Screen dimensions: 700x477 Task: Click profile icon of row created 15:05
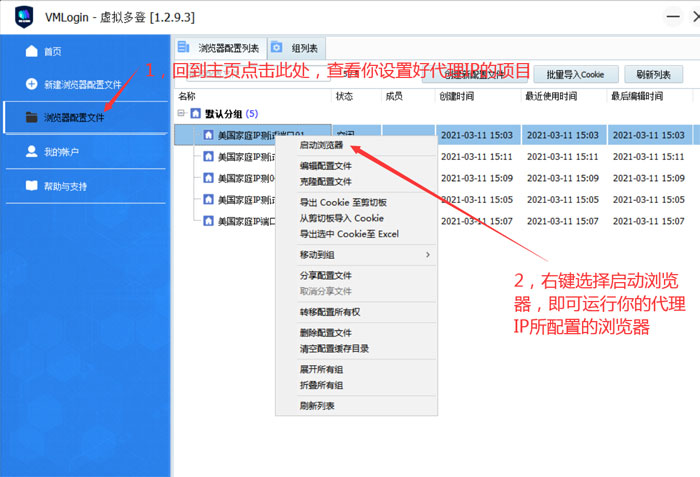point(208,199)
